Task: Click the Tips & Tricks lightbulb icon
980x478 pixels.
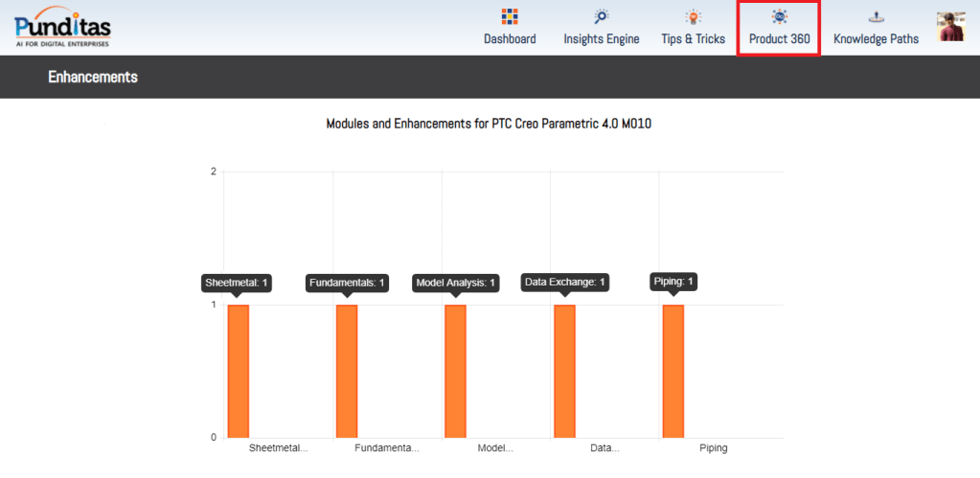Action: (693, 16)
